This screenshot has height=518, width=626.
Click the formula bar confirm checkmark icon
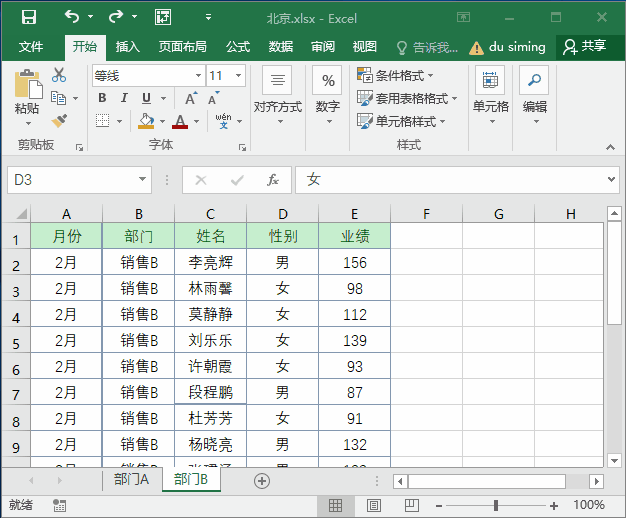[x=237, y=181]
